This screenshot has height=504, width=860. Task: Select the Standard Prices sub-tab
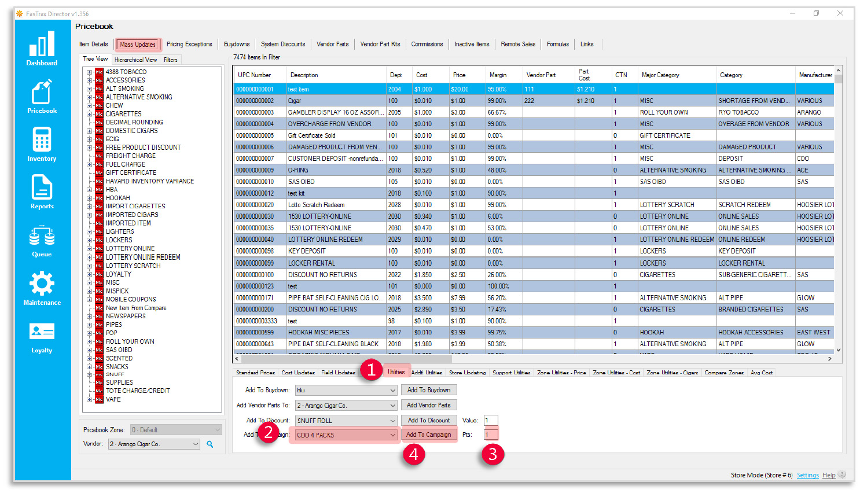coord(255,373)
